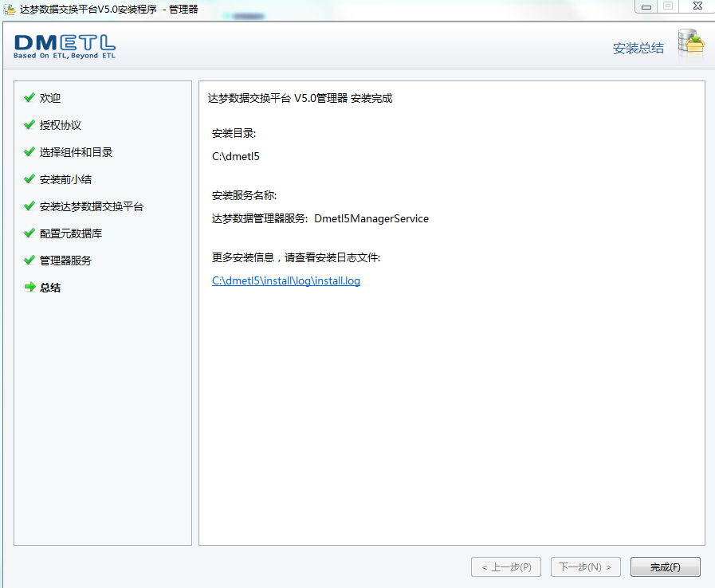The width and height of the screenshot is (715, 588).
Task: Click the installer app icon in title bar
Action: [9, 9]
